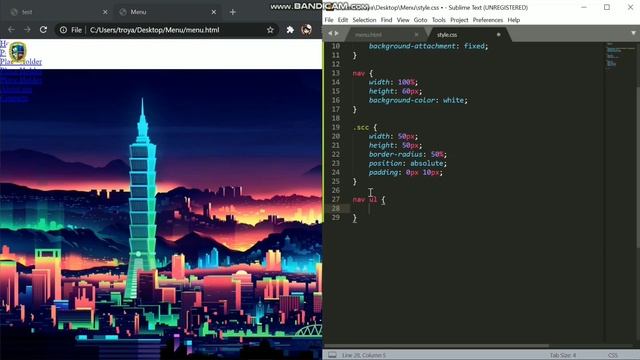Reload the menu.html page
The height and width of the screenshot is (360, 640).
pos(43,30)
